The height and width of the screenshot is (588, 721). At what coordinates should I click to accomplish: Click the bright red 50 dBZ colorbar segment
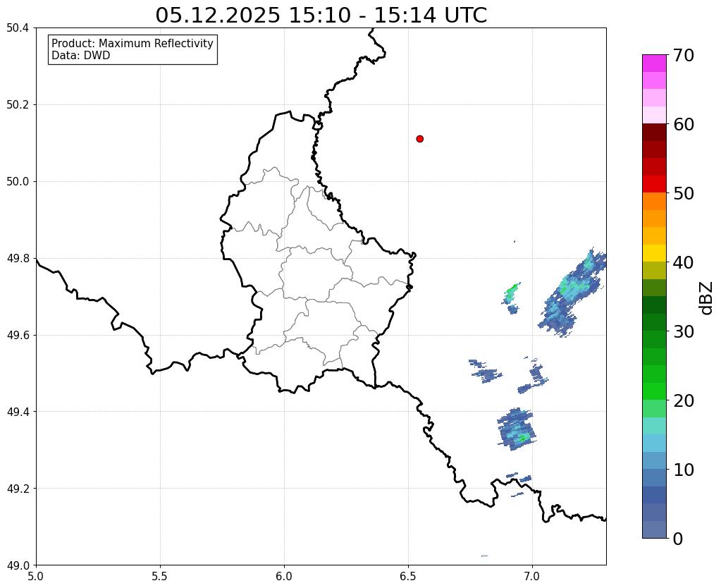click(x=654, y=184)
